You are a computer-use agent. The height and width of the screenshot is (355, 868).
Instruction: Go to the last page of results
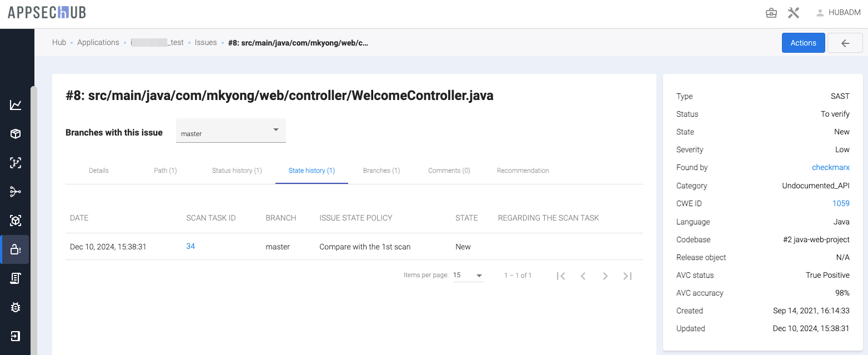coord(628,276)
